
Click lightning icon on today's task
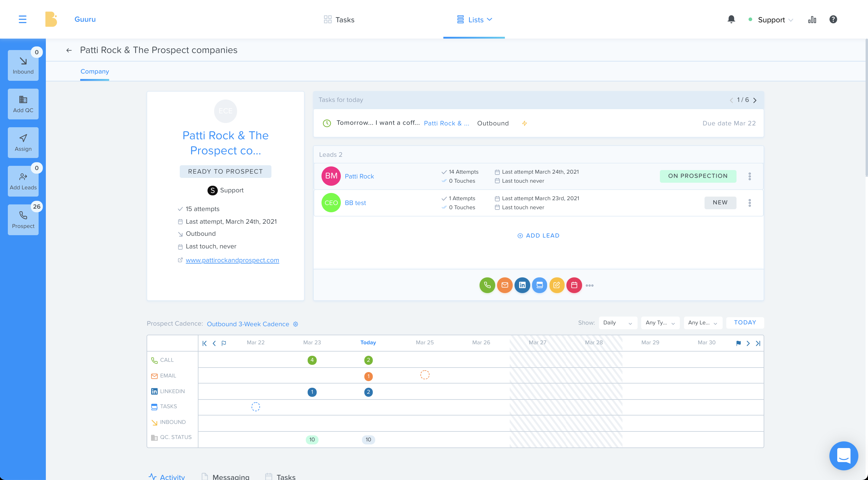[525, 123]
